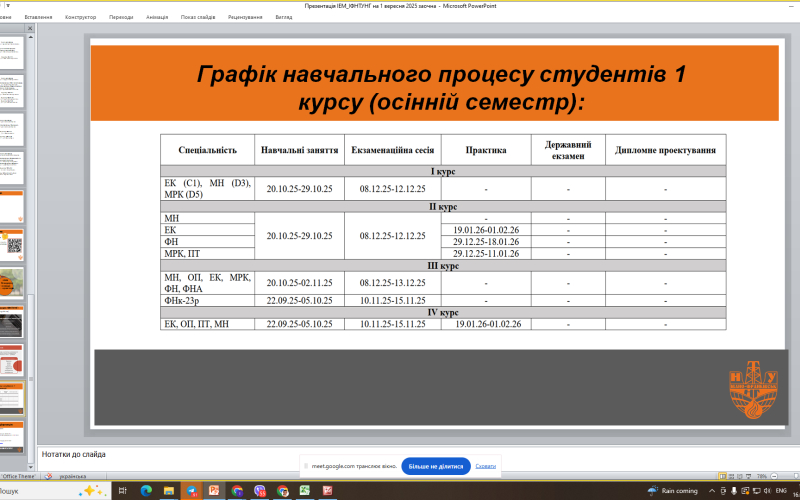800x500 pixels.
Task: Switch to the Конструктор tab
Action: 80,17
